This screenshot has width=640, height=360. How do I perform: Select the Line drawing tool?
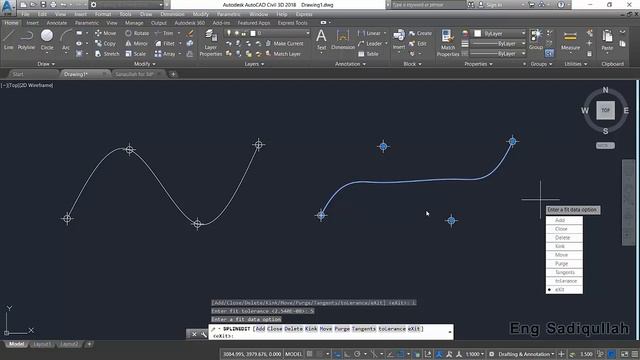coord(9,40)
